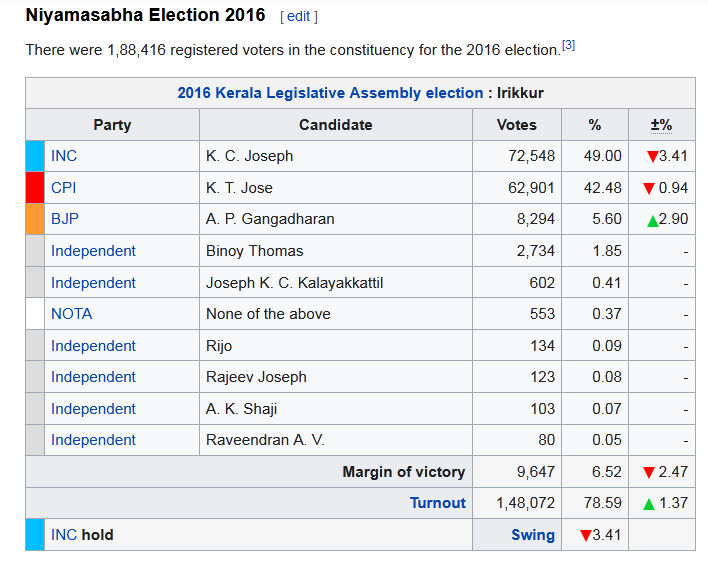Screen dimensions: 708x568
Task: Click the blue INC color swatch
Action: pos(35,156)
